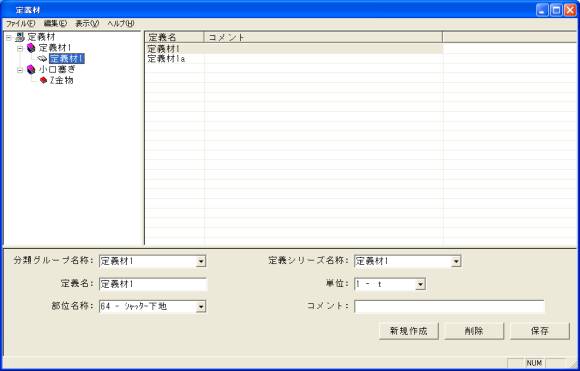Open the ファイル menu
The width and height of the screenshot is (580, 371).
coord(20,23)
